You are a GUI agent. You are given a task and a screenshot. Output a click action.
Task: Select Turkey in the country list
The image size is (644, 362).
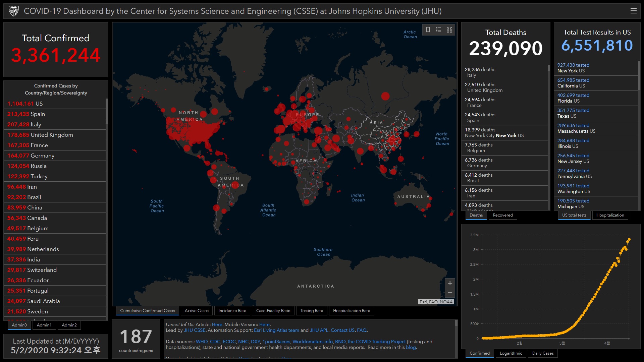[x=55, y=176]
